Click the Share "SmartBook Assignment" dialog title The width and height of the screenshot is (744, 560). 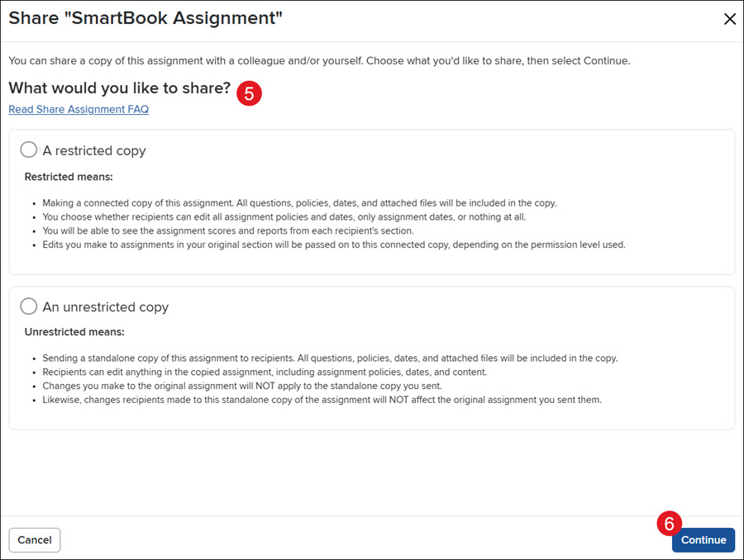click(x=145, y=18)
